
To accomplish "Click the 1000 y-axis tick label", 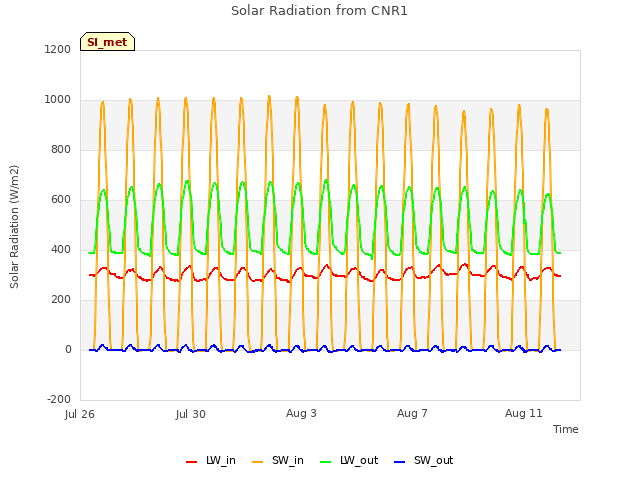I will (58, 100).
